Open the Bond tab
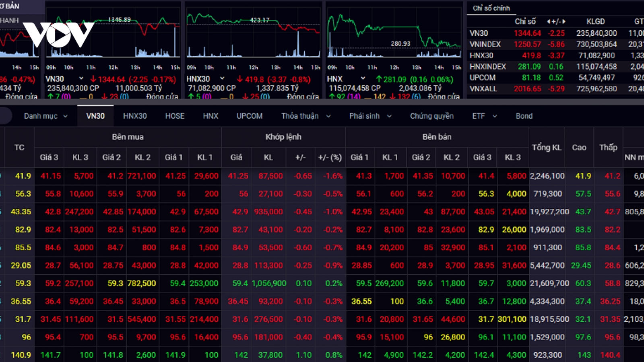 pos(524,116)
